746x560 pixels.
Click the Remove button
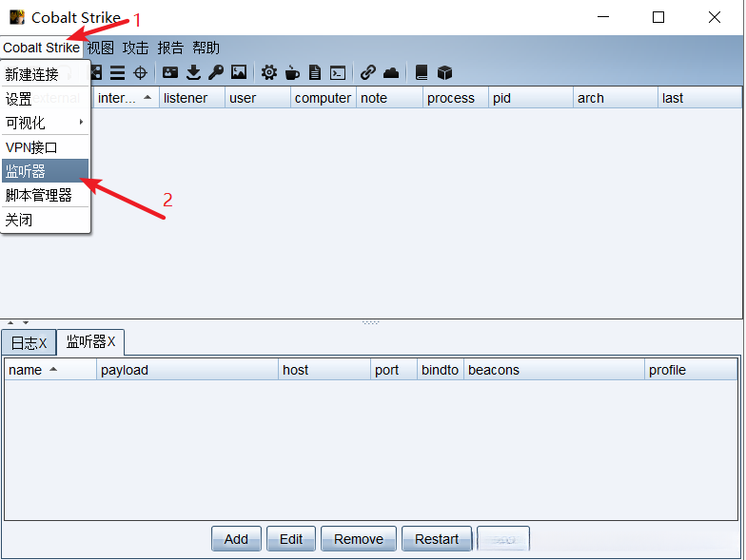click(359, 539)
